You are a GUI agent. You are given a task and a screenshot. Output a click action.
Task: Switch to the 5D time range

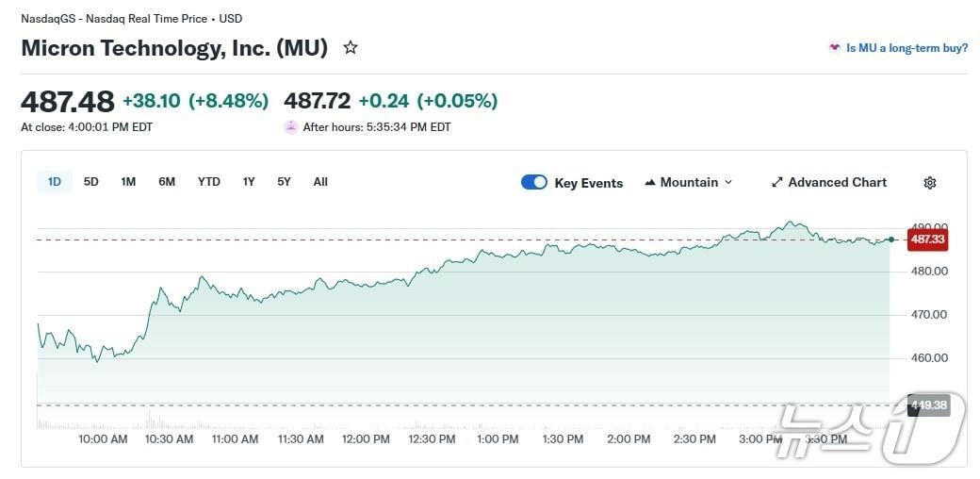pyautogui.click(x=90, y=182)
